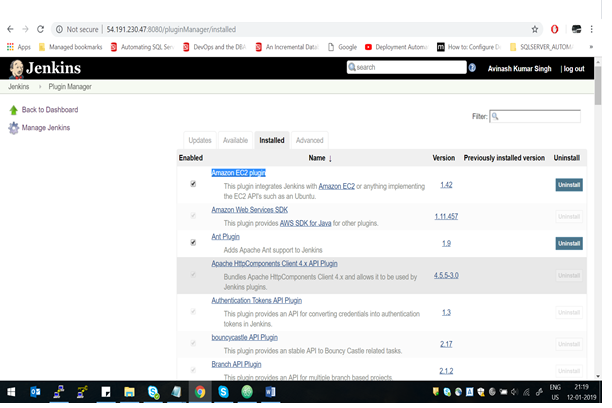Open Outlook from the taskbar

(35, 392)
